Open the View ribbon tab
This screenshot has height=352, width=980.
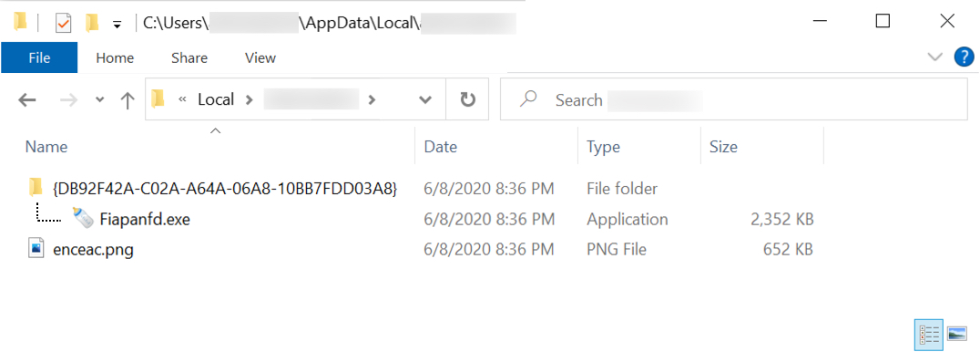tap(260, 57)
